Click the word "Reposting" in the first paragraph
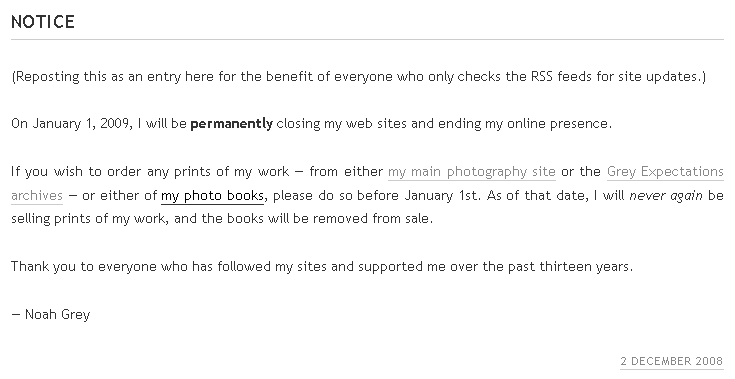The width and height of the screenshot is (735, 379). pos(47,76)
